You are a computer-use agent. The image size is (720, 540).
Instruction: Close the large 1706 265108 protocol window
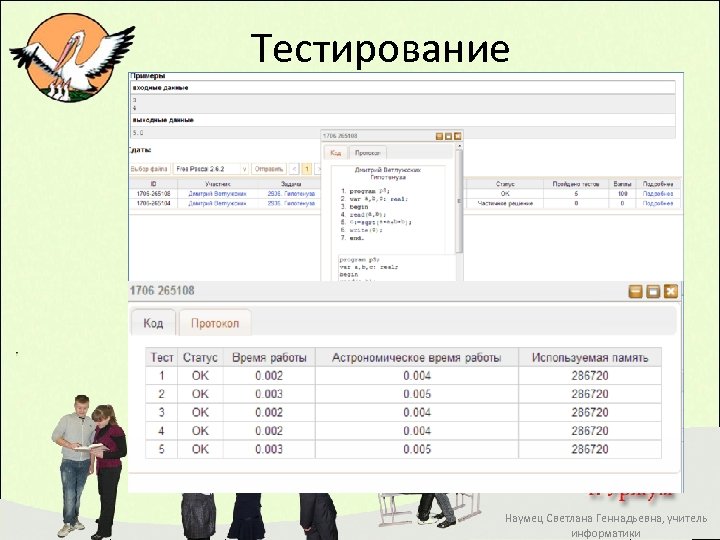671,291
